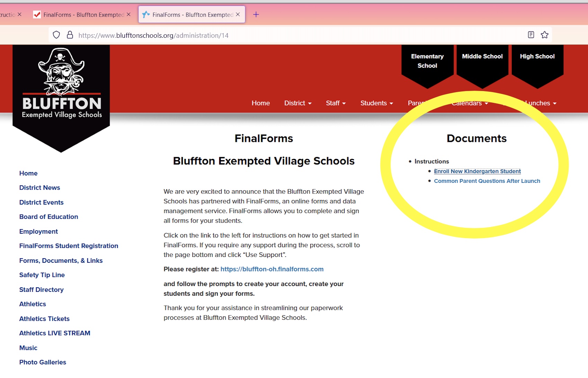Screen dimensions: 588x378
Task: Expand the Calendars dropdown menu
Action: tap(470, 103)
